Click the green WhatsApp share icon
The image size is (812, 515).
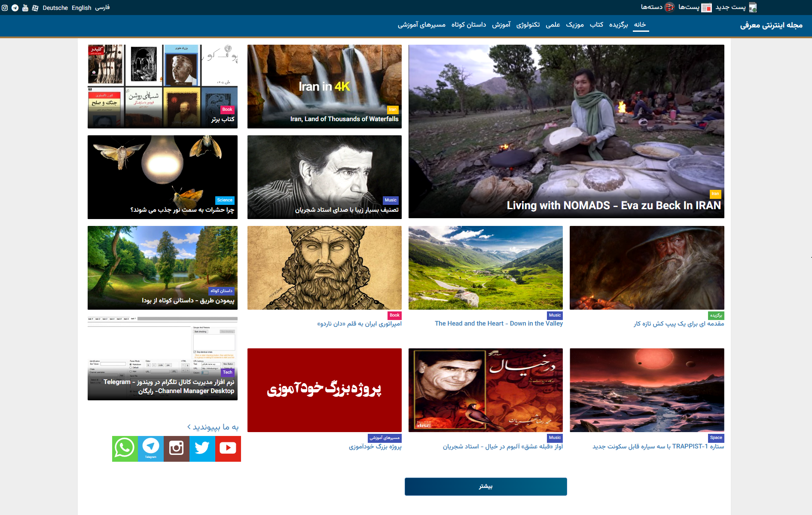pos(125,448)
